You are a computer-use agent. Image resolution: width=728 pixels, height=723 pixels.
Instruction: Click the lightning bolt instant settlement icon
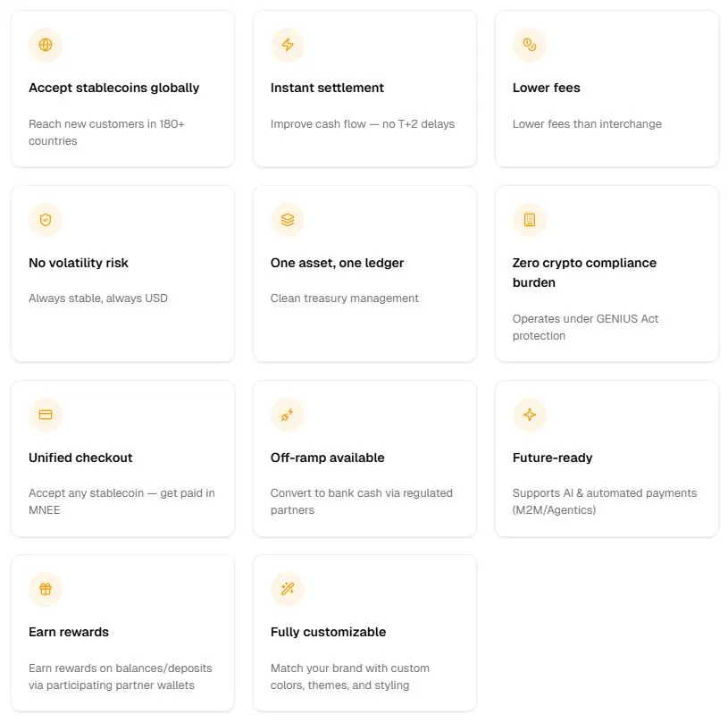coord(288,45)
